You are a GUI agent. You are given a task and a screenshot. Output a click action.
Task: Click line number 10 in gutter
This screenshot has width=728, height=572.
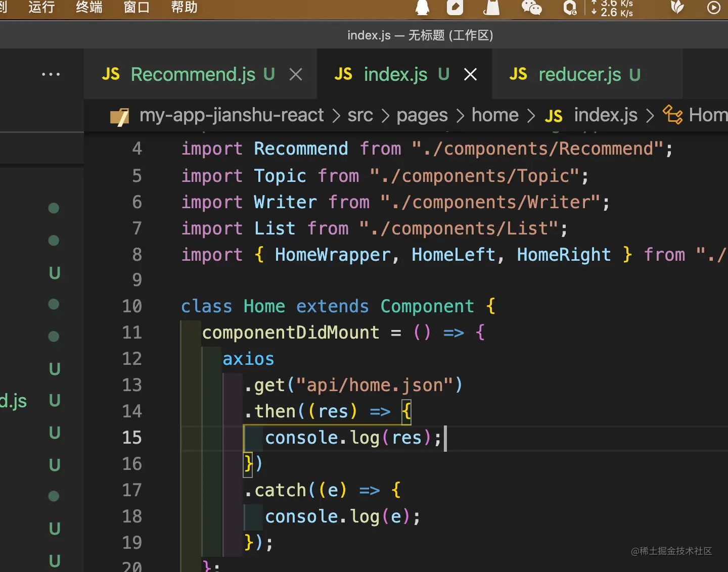(x=132, y=306)
